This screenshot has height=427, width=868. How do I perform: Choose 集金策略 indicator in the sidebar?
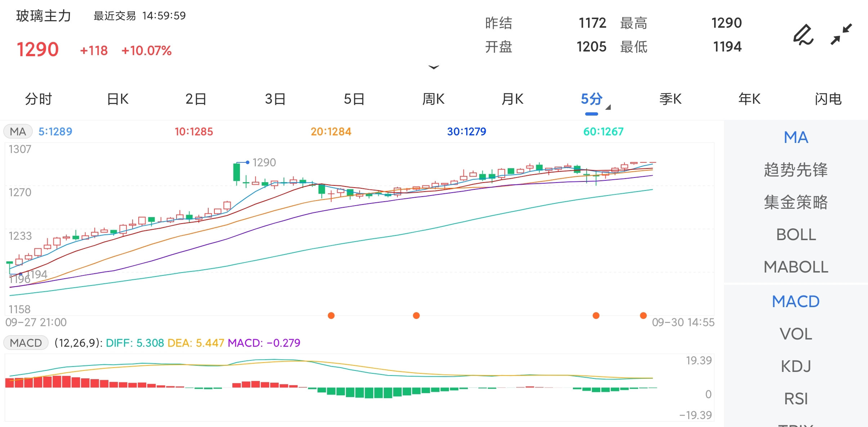pyautogui.click(x=796, y=202)
